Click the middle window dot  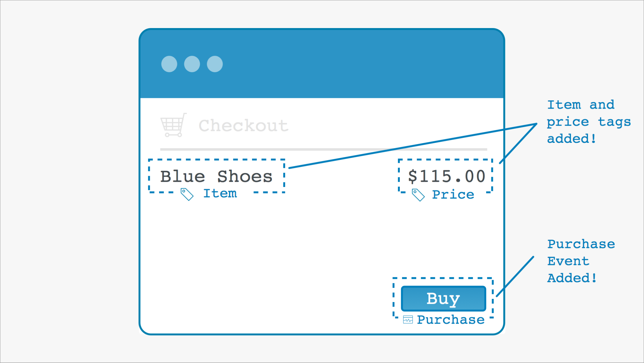coord(192,64)
